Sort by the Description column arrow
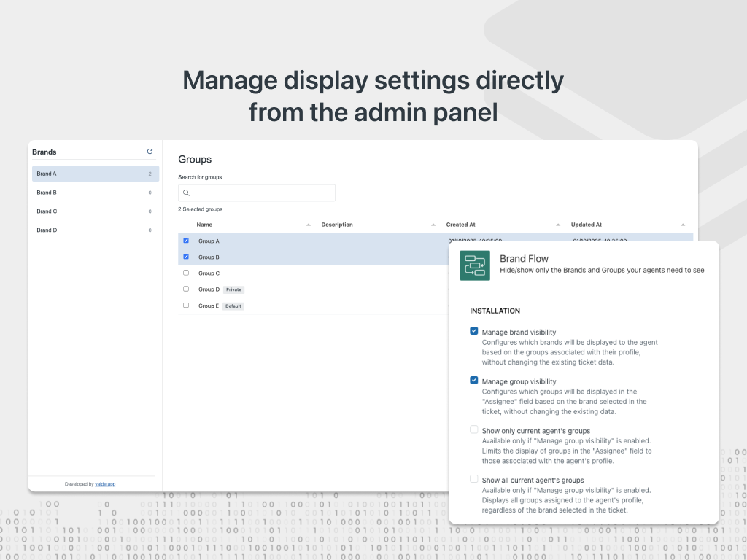The height and width of the screenshot is (560, 747). (x=433, y=225)
